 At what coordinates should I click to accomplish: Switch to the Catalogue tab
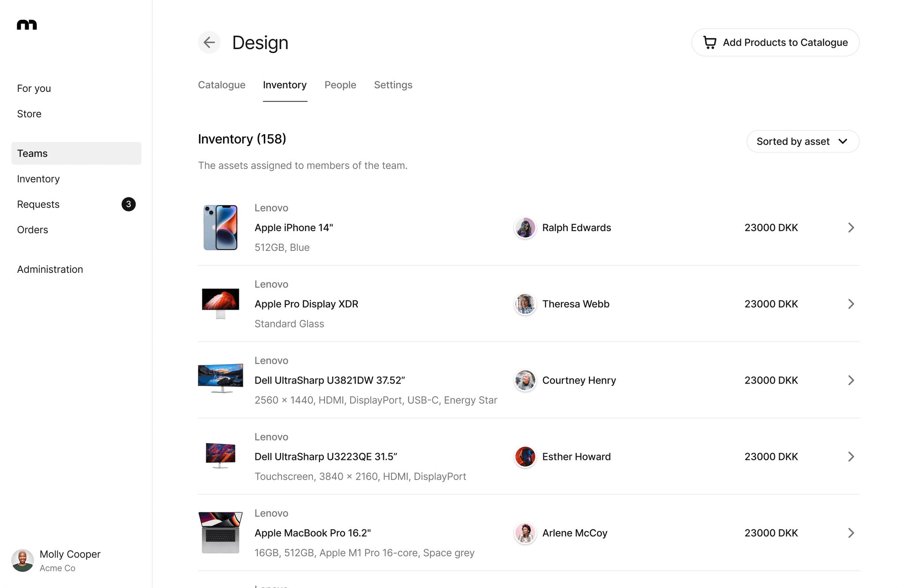point(221,85)
